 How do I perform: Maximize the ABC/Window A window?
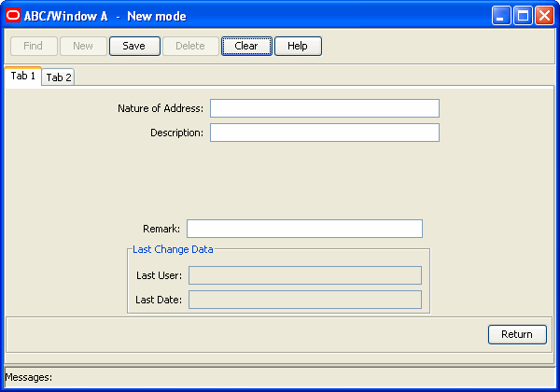(x=523, y=16)
